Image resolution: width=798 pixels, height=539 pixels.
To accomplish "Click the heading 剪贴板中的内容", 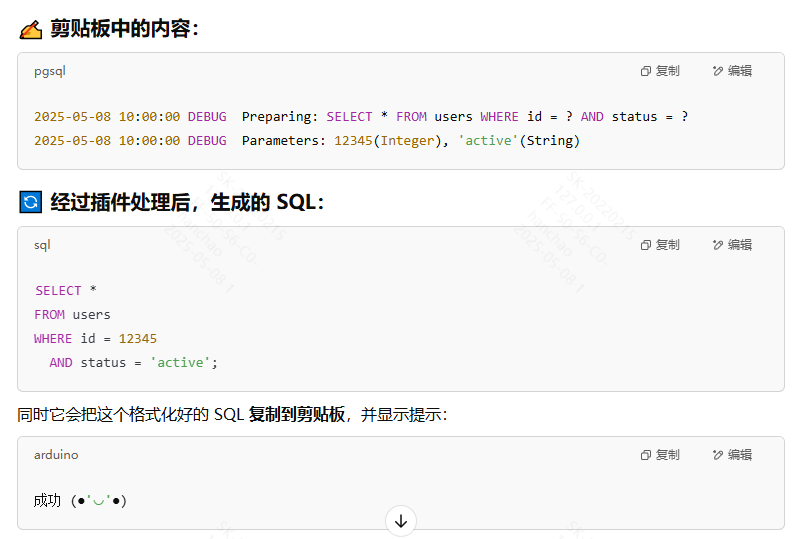I will (x=124, y=29).
